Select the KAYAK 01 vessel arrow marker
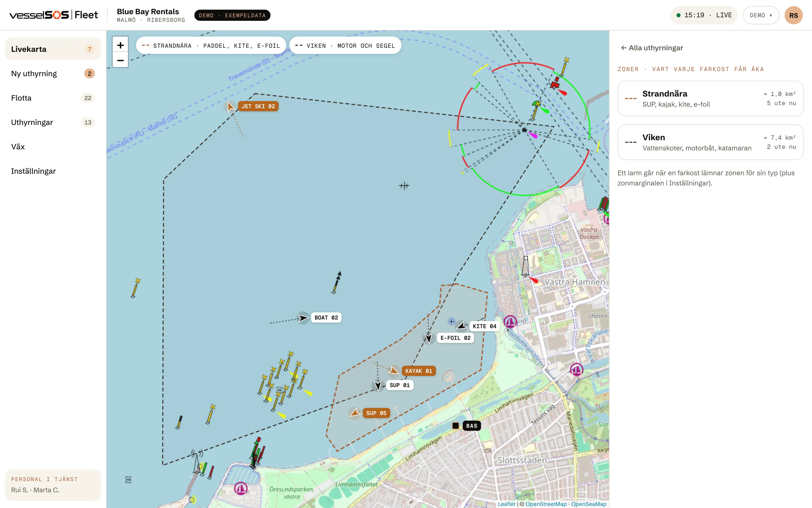812x508 pixels. (x=393, y=371)
